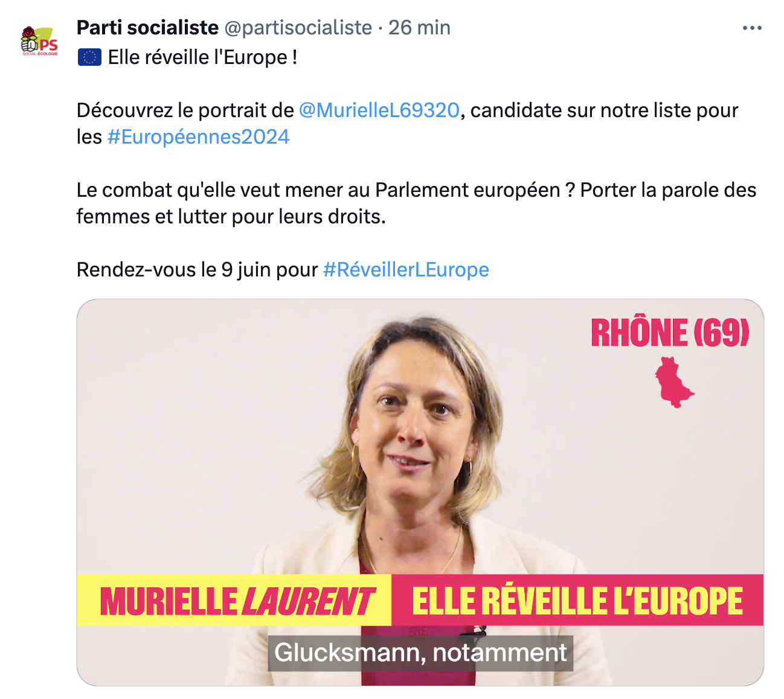The image size is (784, 699).
Task: Click the line starting Le combat qu'elle veut mener
Action: (416, 190)
